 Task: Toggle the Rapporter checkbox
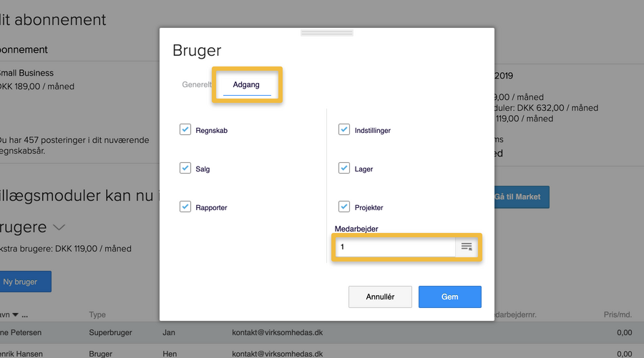[185, 207]
